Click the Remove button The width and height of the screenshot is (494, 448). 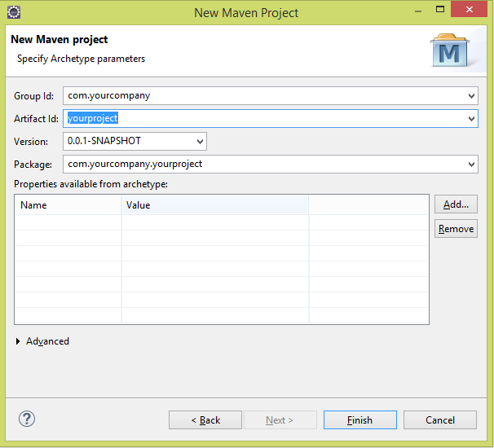[456, 229]
